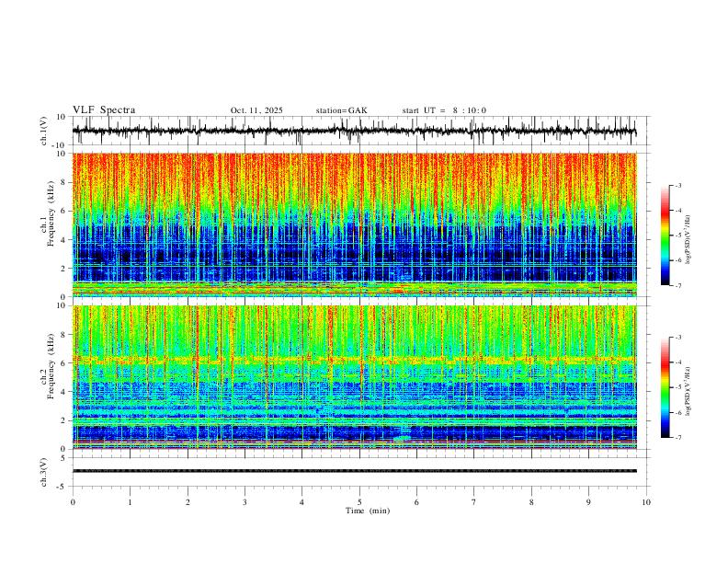Click Time axis tick label "2"
728x563 pixels.
coord(188,502)
